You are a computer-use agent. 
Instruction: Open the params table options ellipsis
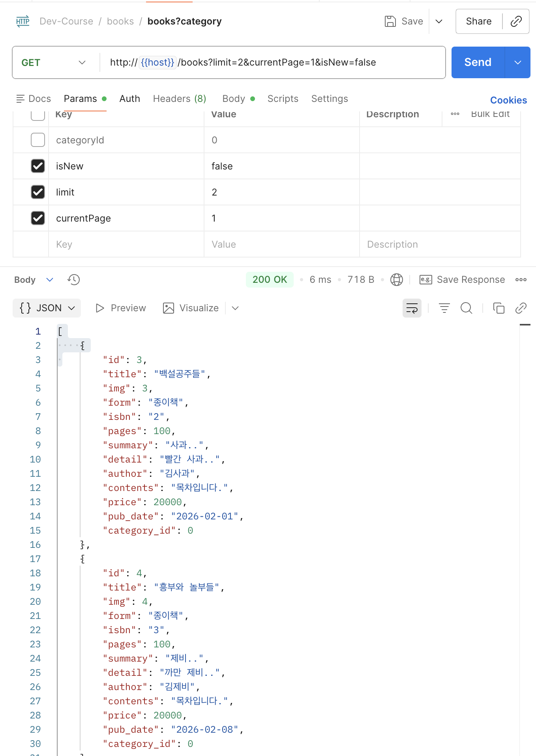[455, 114]
